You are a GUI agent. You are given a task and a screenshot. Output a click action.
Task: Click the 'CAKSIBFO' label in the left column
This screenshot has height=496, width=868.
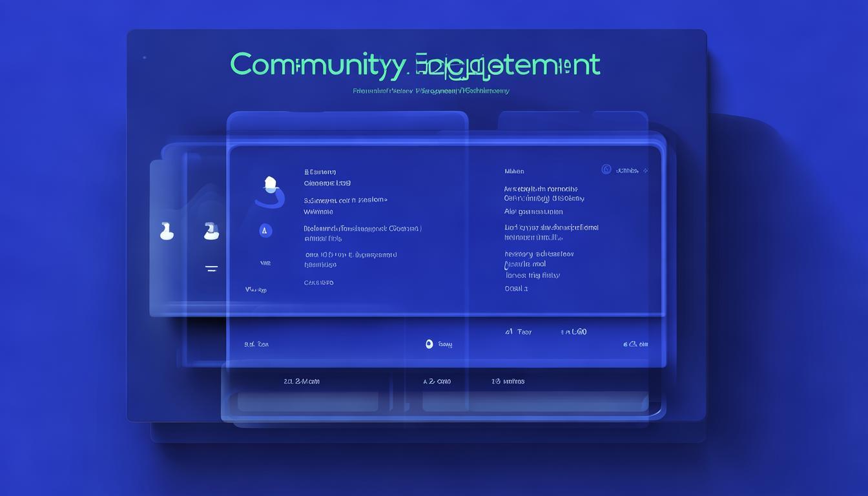tap(318, 283)
